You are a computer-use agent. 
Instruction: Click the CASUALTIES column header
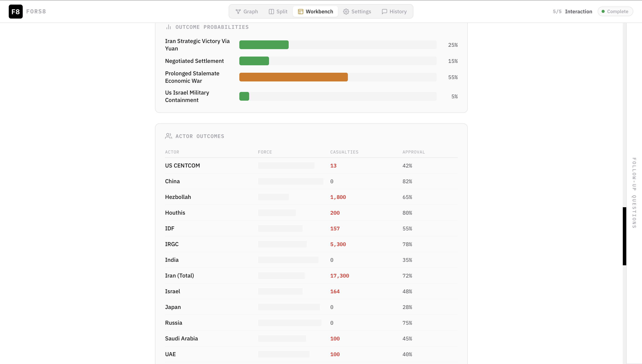(344, 152)
